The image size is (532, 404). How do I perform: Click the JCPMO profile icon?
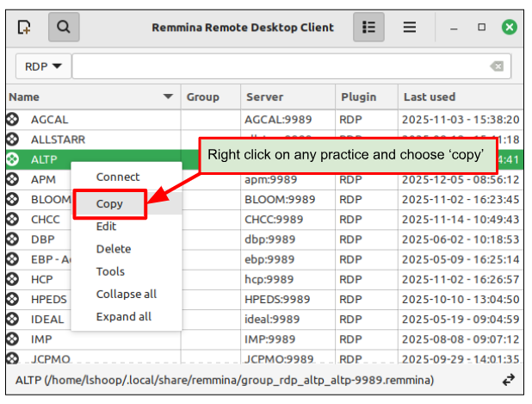click(13, 358)
